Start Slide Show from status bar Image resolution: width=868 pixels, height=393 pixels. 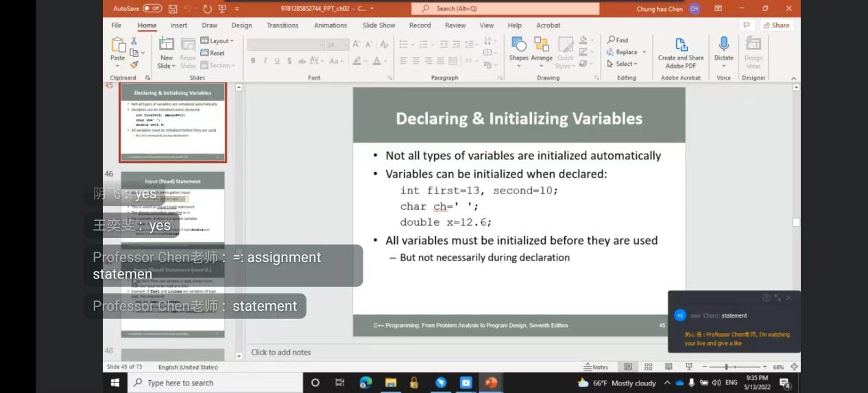tap(689, 367)
